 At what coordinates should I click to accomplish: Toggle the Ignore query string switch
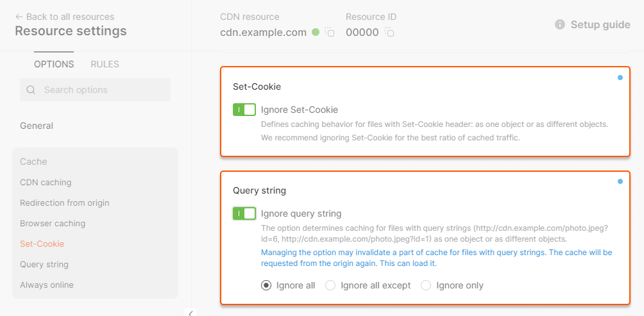[244, 213]
